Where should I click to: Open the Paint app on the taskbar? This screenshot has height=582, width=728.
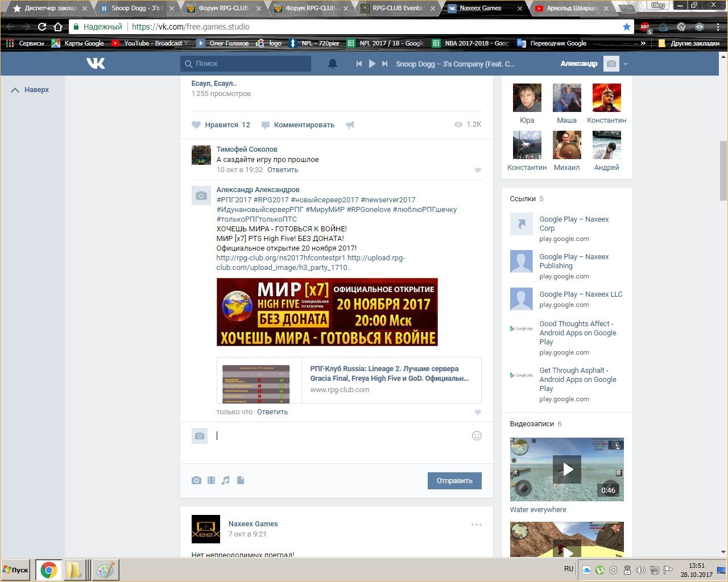(105, 570)
